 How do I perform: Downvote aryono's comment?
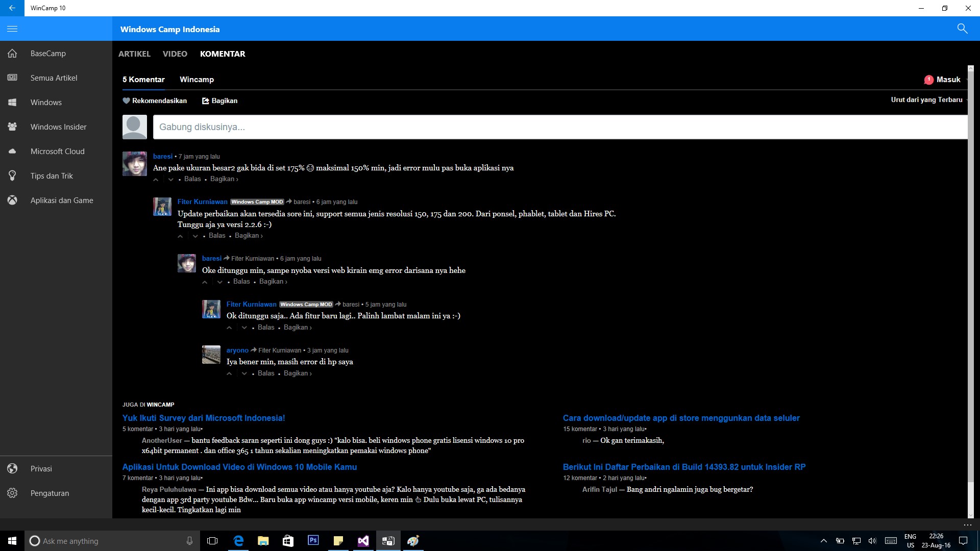pos(244,374)
